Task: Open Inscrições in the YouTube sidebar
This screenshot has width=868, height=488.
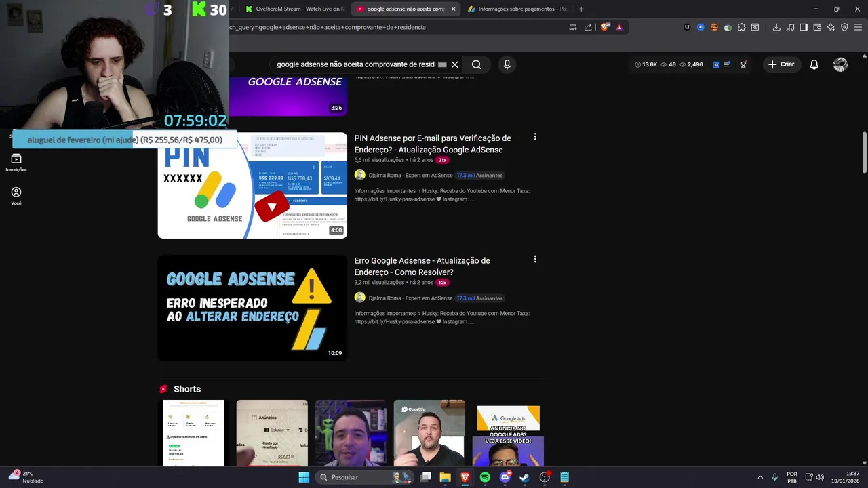Action: click(x=16, y=163)
